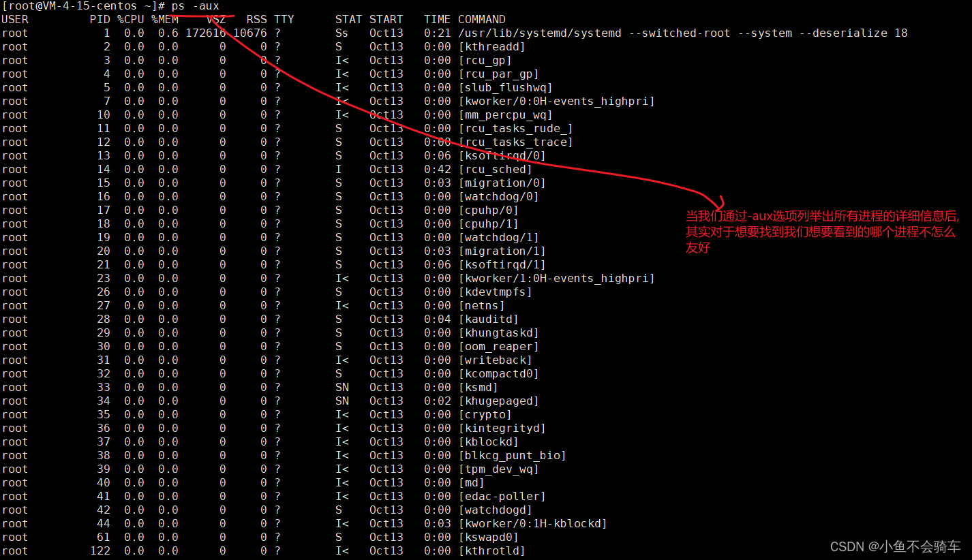This screenshot has width=972, height=560.
Task: Click the [md] process name
Action: click(x=472, y=483)
